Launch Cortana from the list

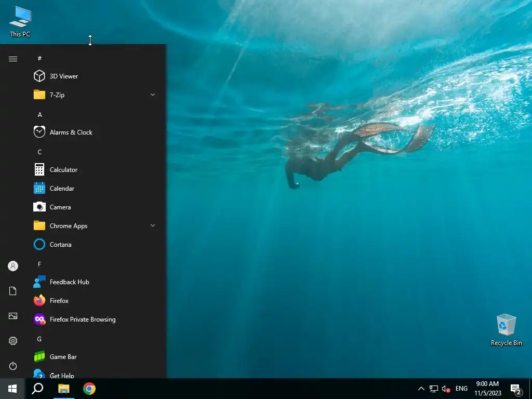96,245
